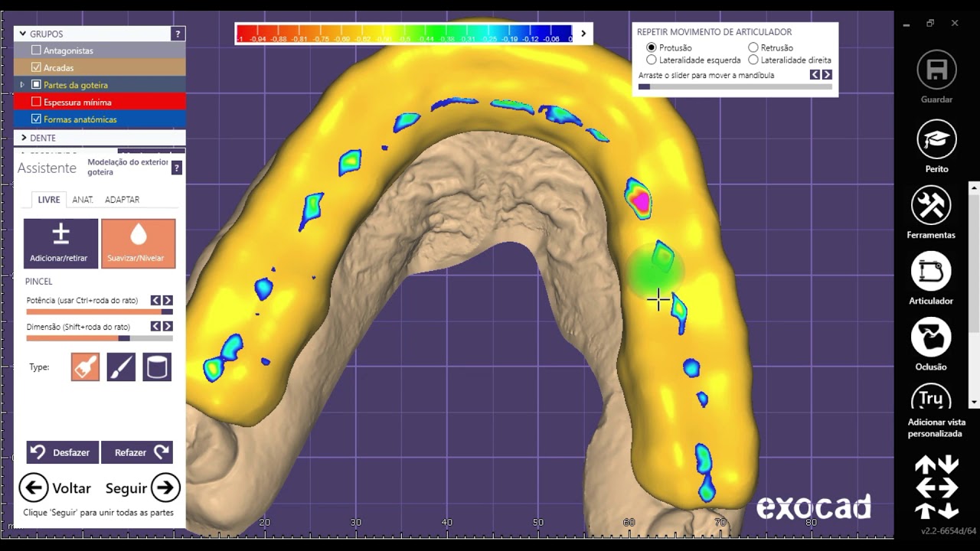Select the Adicionar/retirar brush tool
The width and height of the screenshot is (980, 551).
pos(61,243)
